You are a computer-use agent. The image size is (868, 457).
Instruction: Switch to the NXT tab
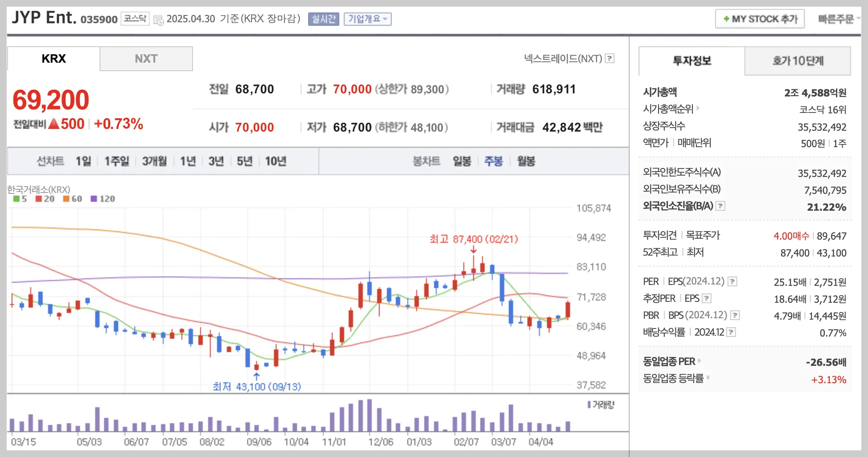[x=146, y=59]
